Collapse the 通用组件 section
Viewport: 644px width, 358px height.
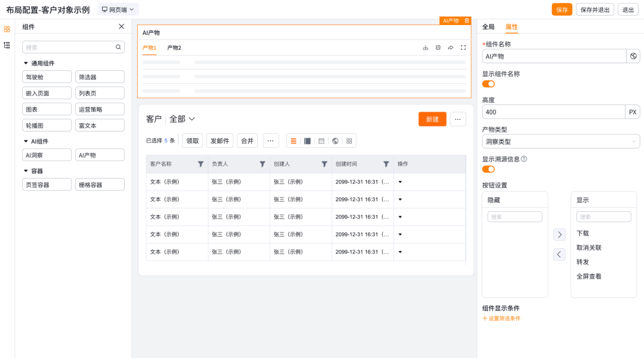point(26,63)
